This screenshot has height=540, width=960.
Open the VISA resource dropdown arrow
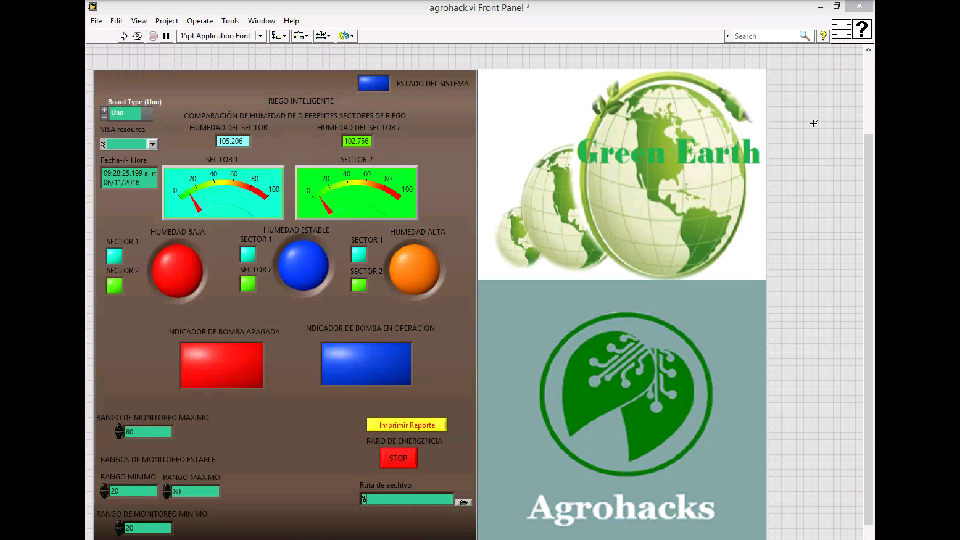(x=152, y=144)
